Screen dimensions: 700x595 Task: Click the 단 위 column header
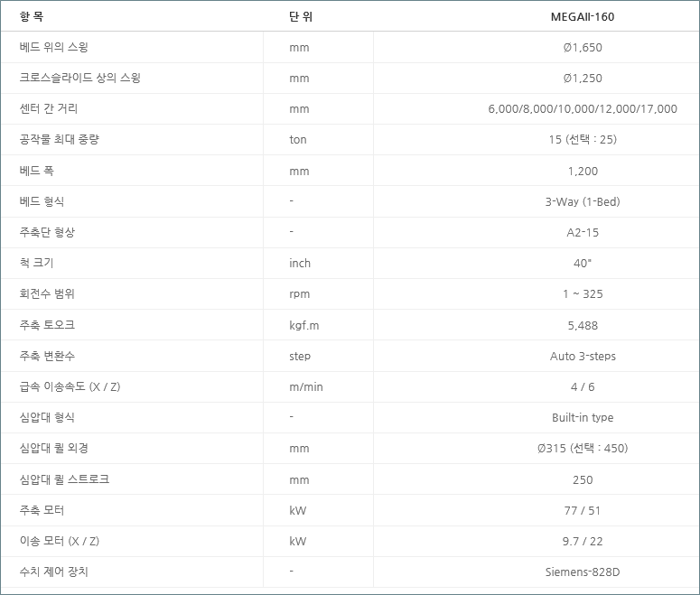pyautogui.click(x=301, y=16)
